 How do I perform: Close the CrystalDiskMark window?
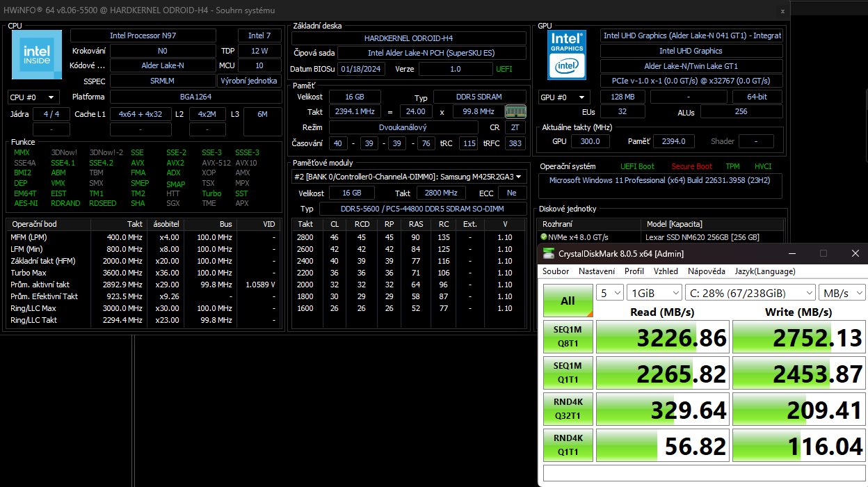coord(854,253)
